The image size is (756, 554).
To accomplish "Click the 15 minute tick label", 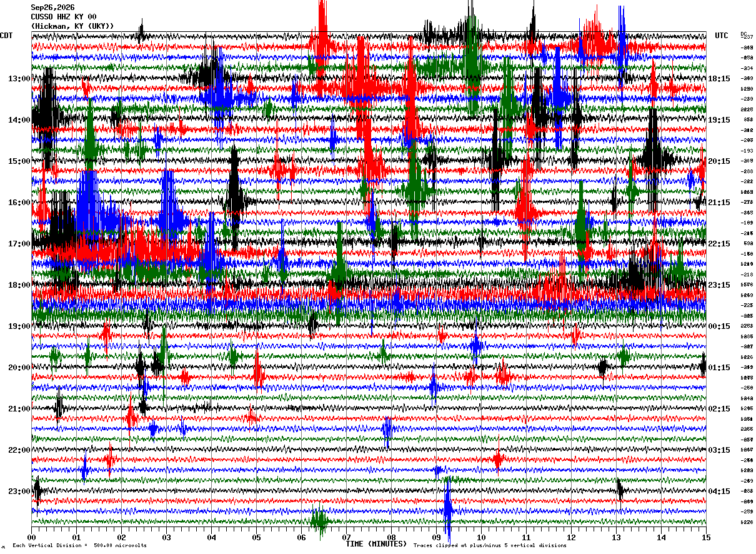I will click(705, 537).
